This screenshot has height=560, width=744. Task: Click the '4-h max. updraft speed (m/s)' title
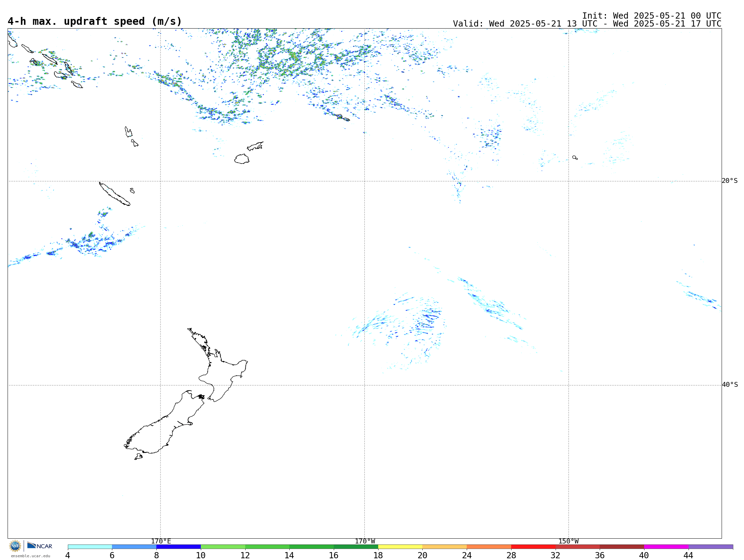pyautogui.click(x=95, y=22)
